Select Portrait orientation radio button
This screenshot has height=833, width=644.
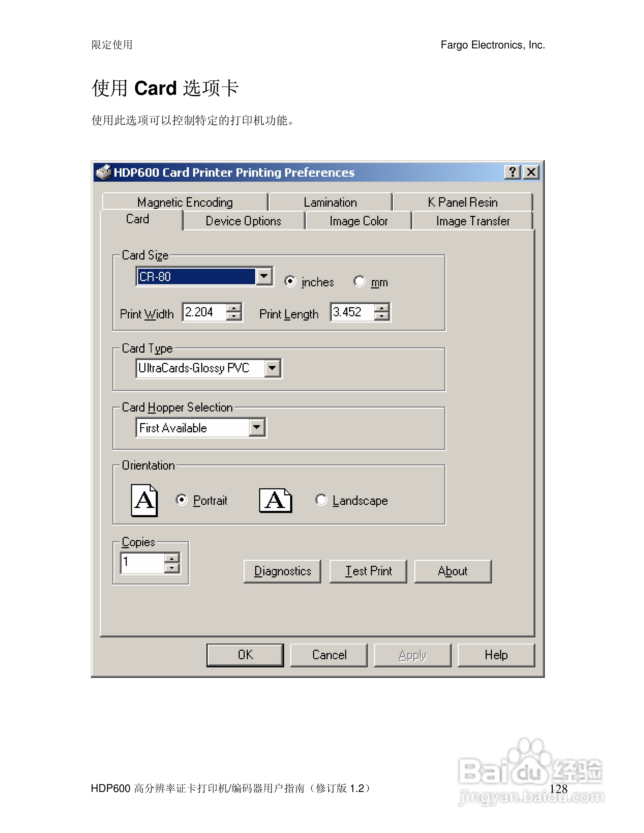click(x=181, y=500)
